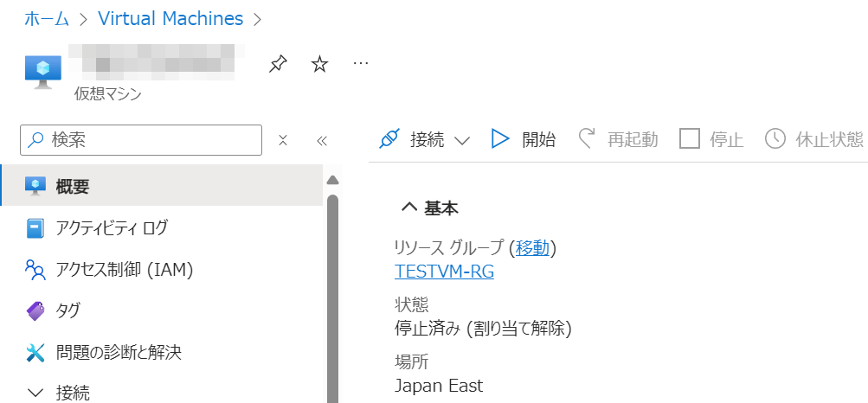Mark the VM as favorite with star
This screenshot has height=403, width=868.
(x=319, y=65)
